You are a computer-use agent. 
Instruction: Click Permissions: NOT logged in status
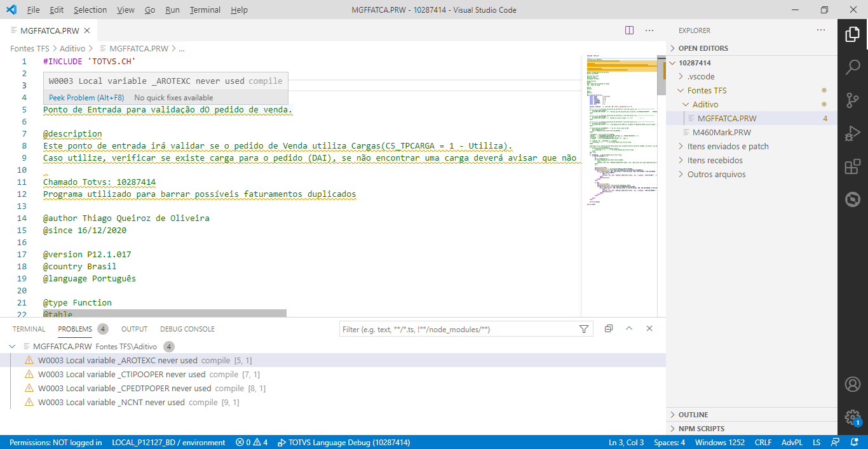(x=56, y=443)
